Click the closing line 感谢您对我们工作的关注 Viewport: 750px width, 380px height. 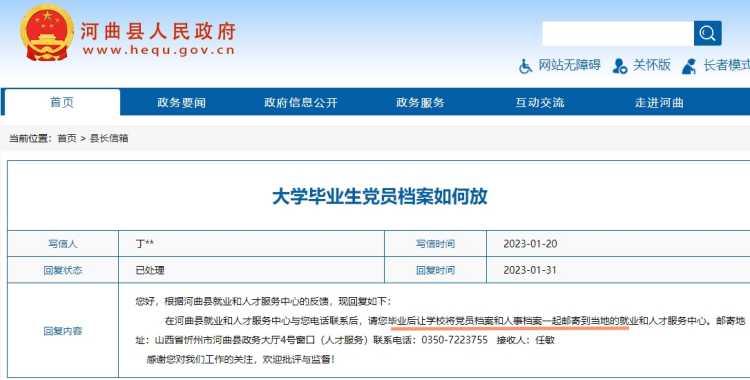tap(199, 359)
